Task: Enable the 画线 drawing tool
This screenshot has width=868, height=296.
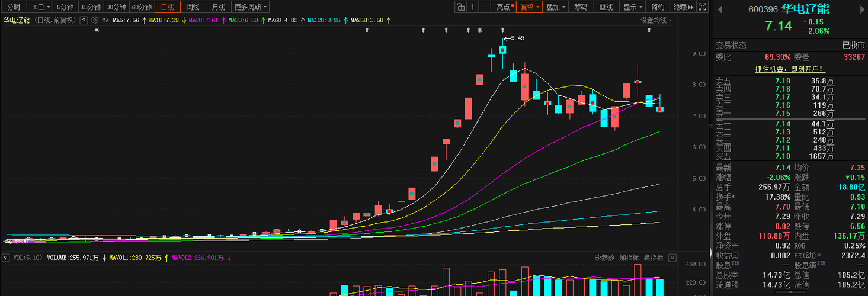Action: pos(606,7)
